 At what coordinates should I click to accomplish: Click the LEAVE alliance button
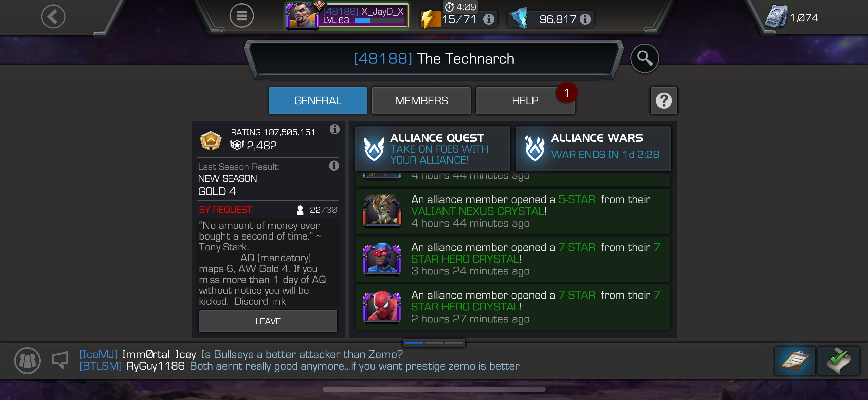coord(268,321)
